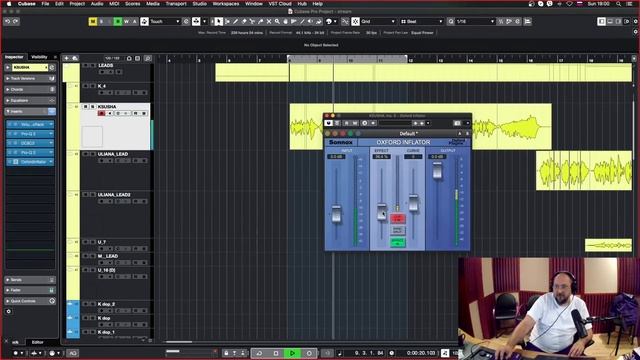Select the ULIANA_LEAD track

(x=113, y=154)
